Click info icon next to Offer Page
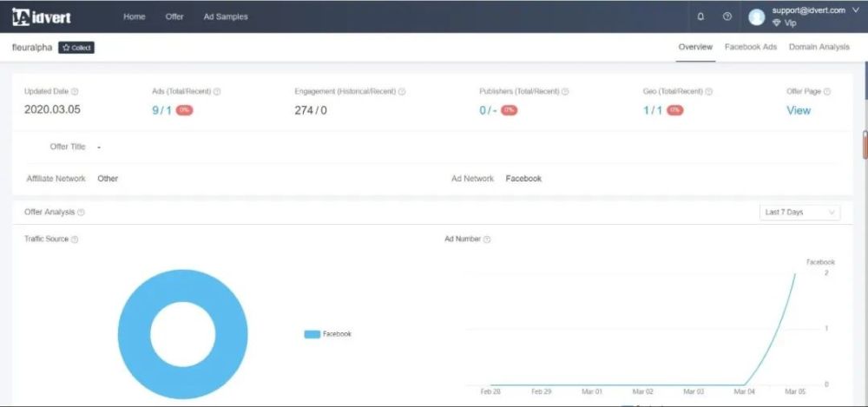This screenshot has width=868, height=407. [827, 92]
